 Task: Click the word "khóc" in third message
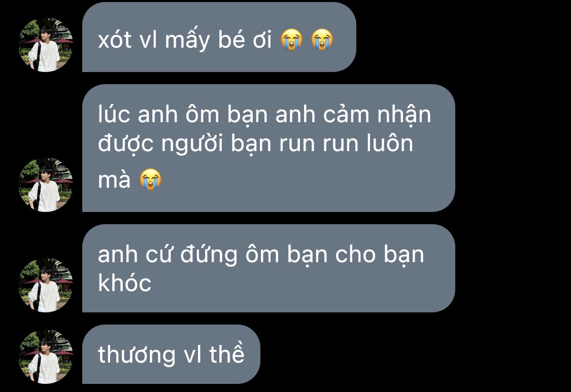coord(124,283)
